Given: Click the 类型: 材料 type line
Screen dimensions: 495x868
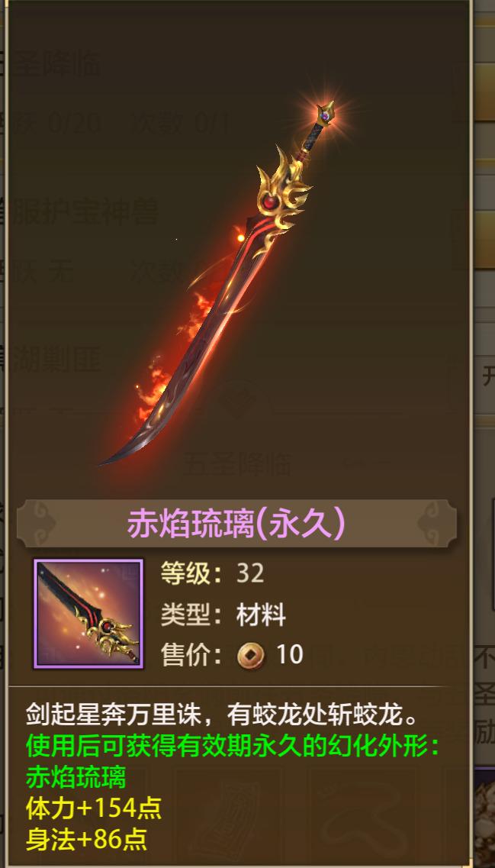Looking at the screenshot, I should point(223,615).
